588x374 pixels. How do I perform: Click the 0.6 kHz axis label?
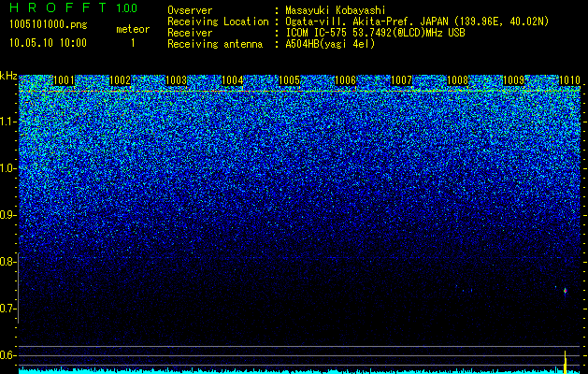(8, 355)
